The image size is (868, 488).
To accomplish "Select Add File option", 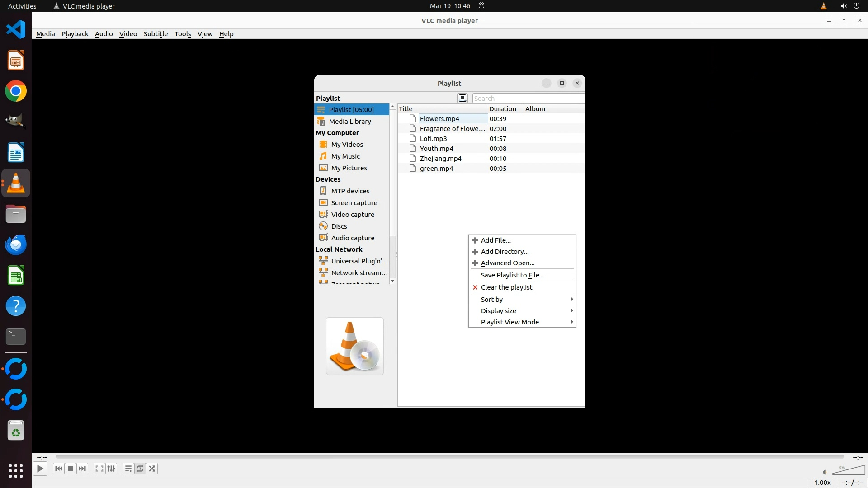I will tap(495, 240).
